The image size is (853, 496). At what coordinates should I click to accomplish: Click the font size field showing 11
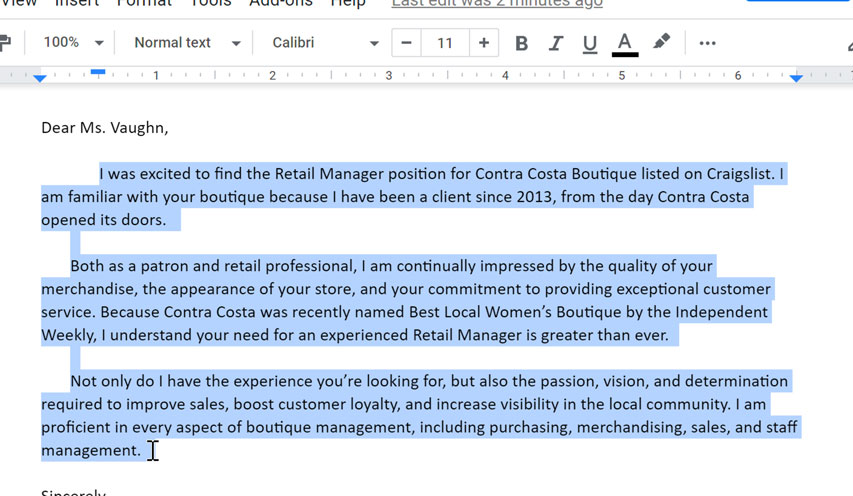[445, 43]
